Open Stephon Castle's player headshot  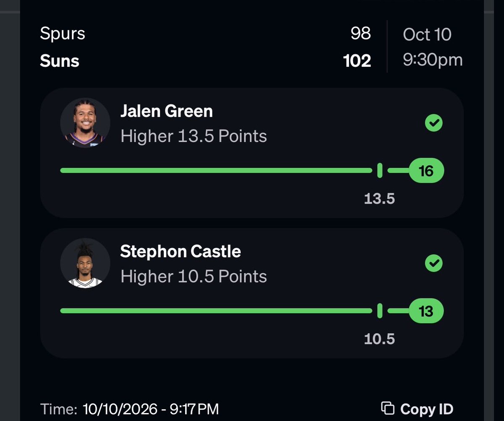click(x=85, y=263)
